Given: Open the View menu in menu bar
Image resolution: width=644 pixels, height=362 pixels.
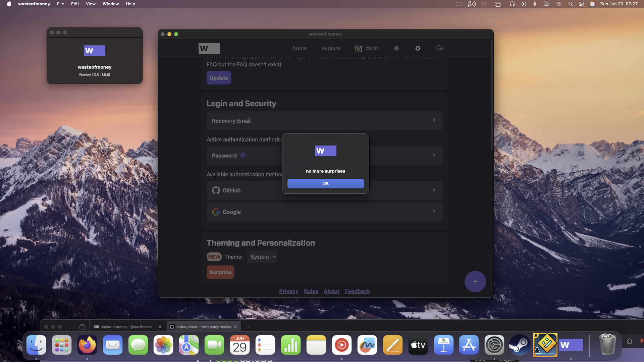Looking at the screenshot, I should [91, 4].
